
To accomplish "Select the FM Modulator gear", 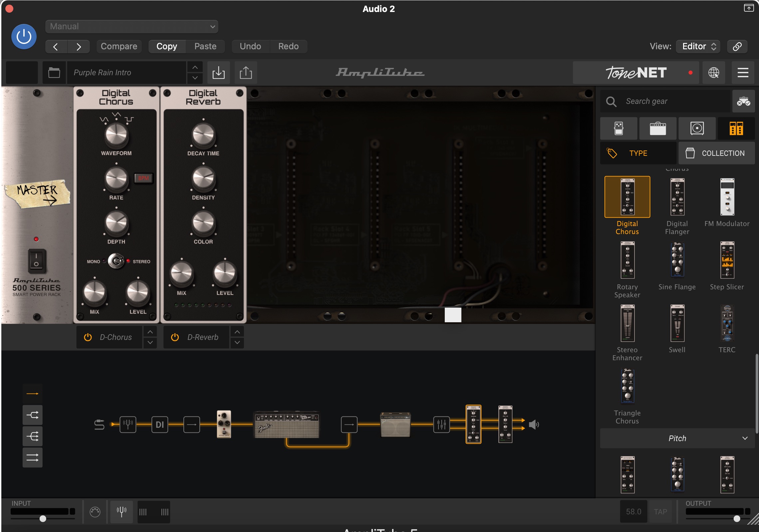I will click(727, 197).
